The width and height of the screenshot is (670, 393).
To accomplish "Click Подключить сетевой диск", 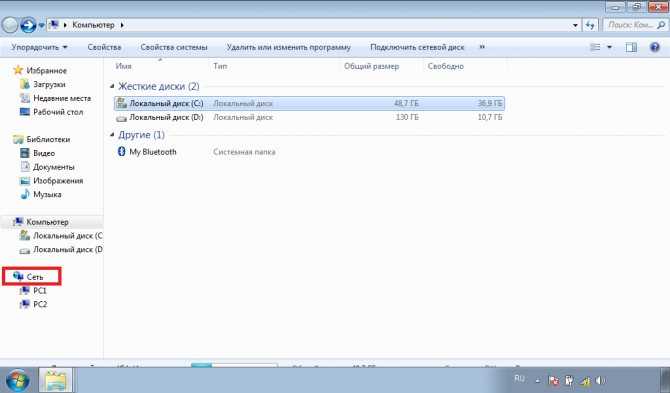I will click(x=417, y=47).
